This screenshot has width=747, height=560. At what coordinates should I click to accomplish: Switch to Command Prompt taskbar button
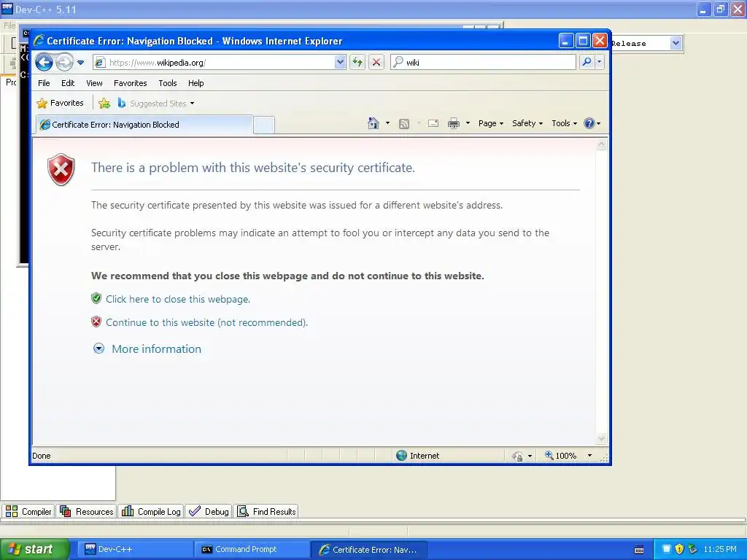[x=251, y=549]
